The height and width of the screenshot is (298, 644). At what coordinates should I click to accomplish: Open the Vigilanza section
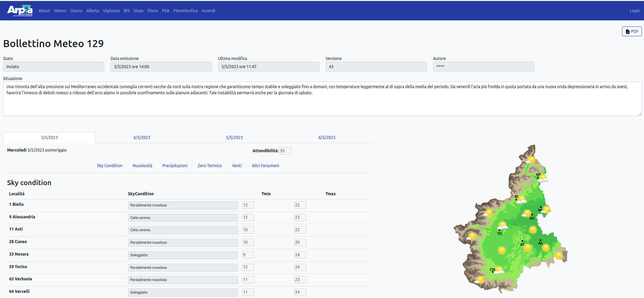[111, 11]
